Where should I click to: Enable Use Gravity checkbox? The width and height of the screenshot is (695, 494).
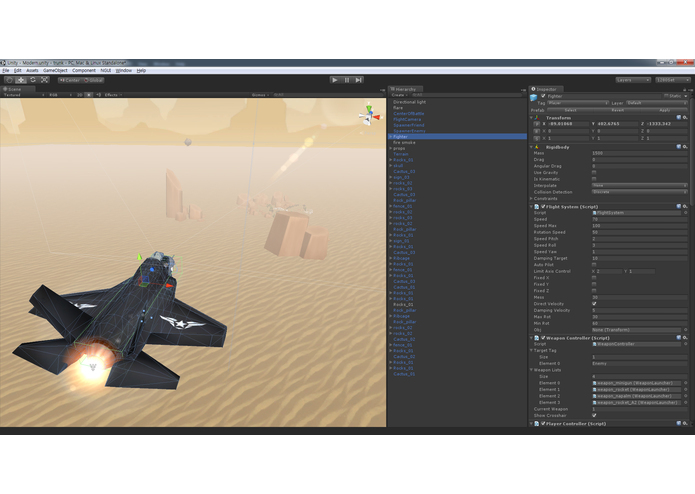tap(594, 172)
